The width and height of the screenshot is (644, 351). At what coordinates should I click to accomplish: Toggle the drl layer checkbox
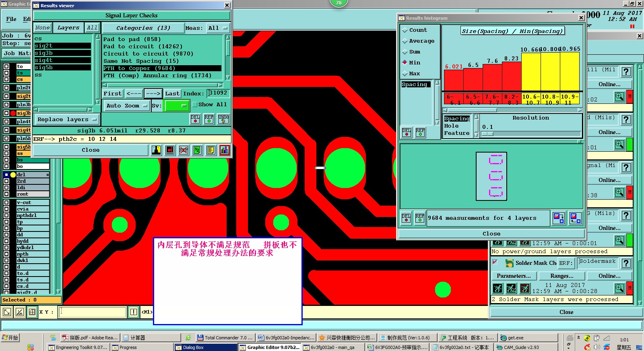(6, 175)
